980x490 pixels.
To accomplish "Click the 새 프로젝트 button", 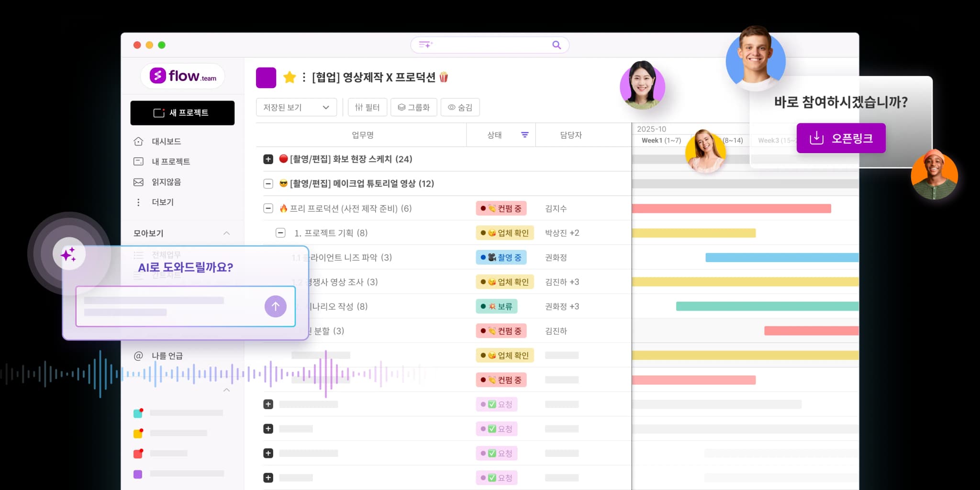I will point(182,113).
